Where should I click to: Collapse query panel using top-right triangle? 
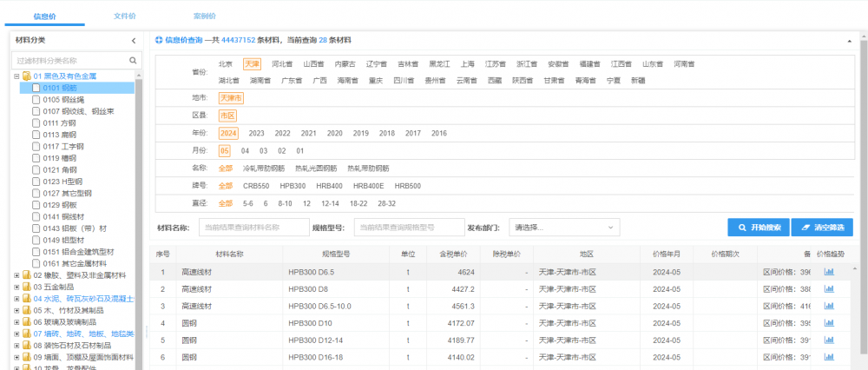pyautogui.click(x=849, y=41)
